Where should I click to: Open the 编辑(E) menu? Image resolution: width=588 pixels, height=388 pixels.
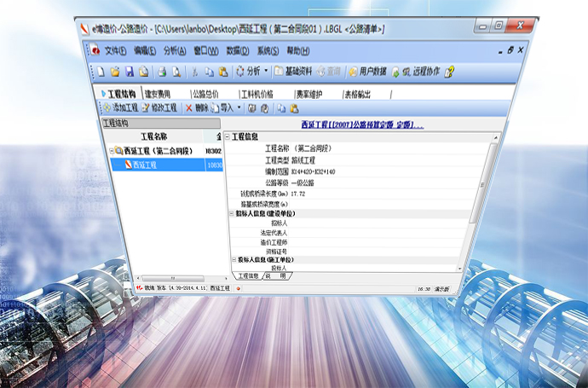pyautogui.click(x=145, y=50)
